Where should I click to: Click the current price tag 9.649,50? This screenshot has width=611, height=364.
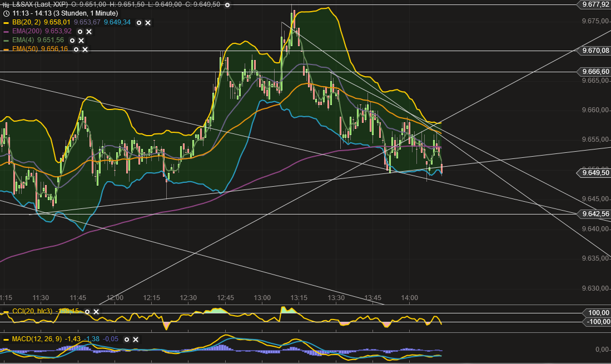point(594,173)
